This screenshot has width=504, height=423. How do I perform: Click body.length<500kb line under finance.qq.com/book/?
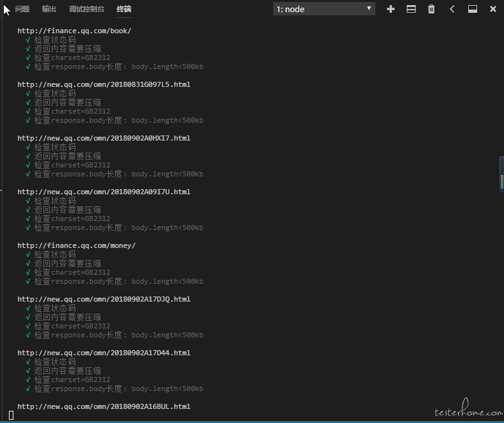point(118,66)
